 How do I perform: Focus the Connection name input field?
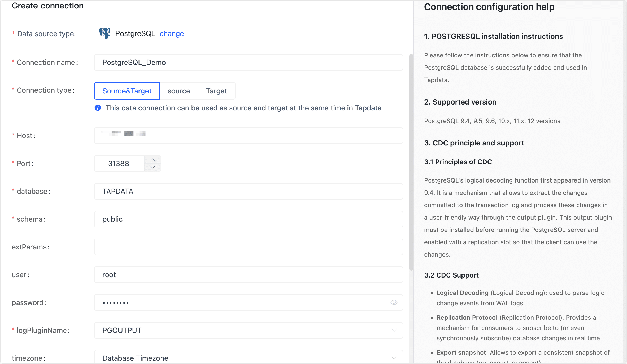[x=248, y=62]
